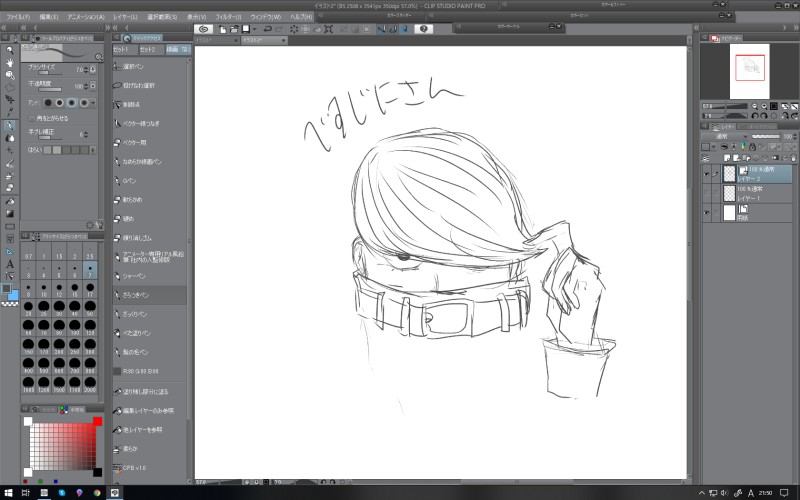800x500 pixels.
Task: Select the Pen tool in tool palette
Action: tap(9, 126)
